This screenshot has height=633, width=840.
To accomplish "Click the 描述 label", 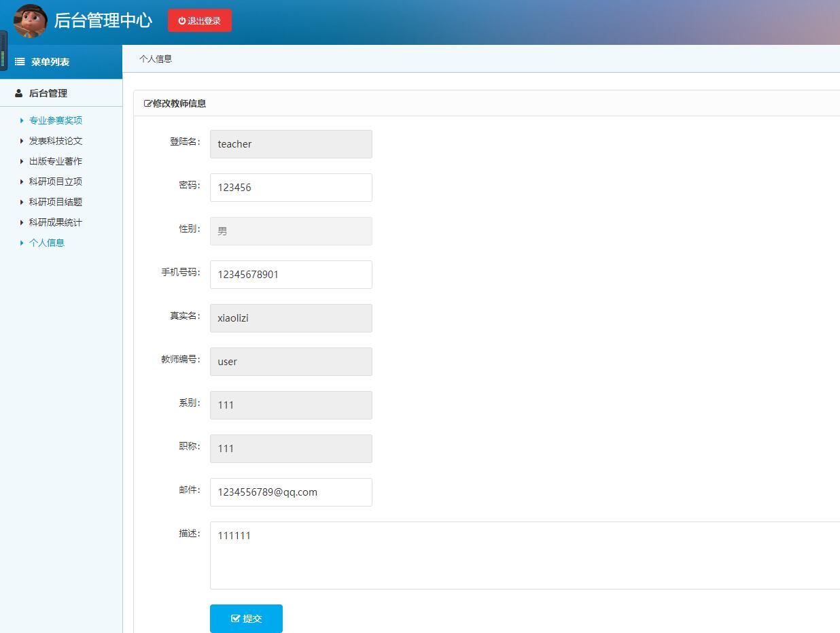I will tap(190, 533).
